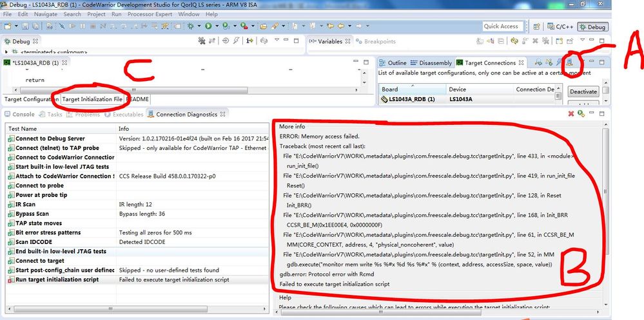644x320 pixels.
Task: Click the Suspend execution icon
Action: point(83,26)
